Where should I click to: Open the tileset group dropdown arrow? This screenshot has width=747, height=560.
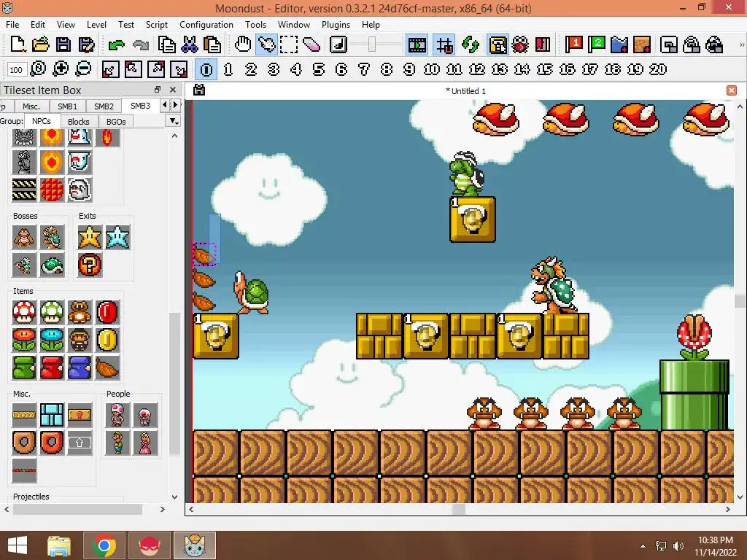click(174, 121)
